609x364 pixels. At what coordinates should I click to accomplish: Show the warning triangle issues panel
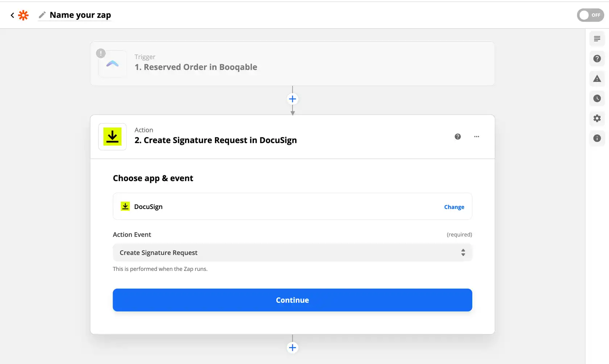point(597,79)
